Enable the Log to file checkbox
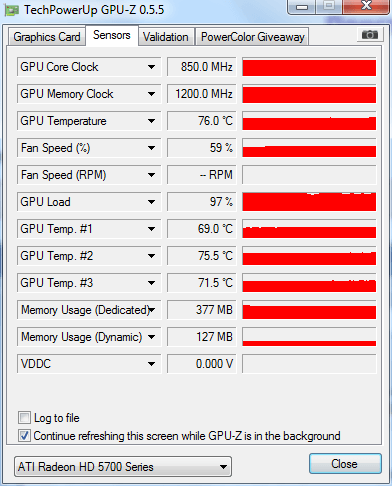The width and height of the screenshot is (392, 486). tap(24, 418)
